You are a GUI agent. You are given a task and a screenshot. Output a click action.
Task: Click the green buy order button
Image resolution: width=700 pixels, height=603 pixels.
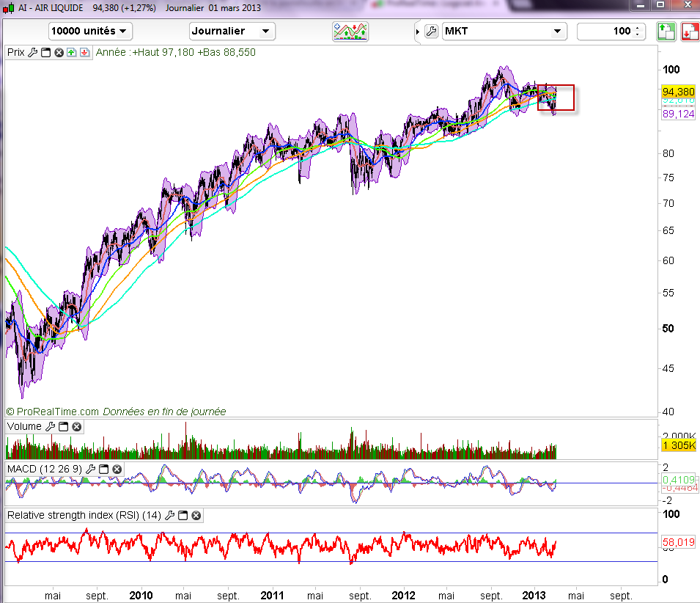coord(666,32)
